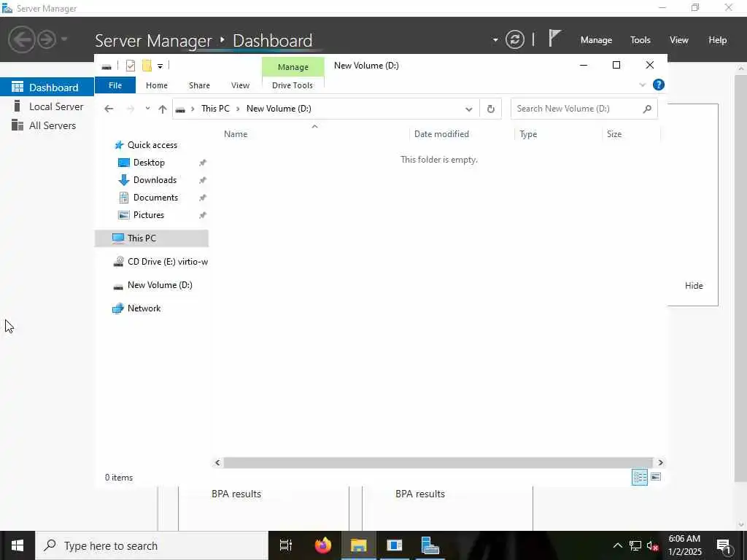Select Quick access in navigation pane
The width and height of the screenshot is (747, 560).
(152, 145)
